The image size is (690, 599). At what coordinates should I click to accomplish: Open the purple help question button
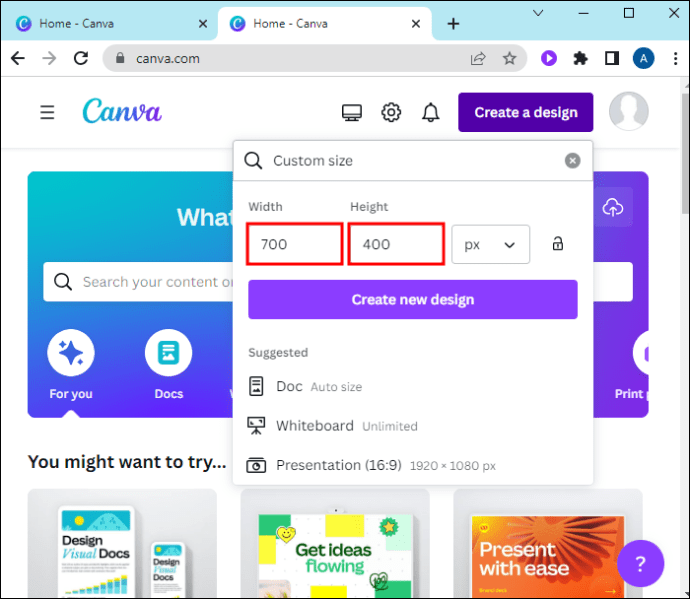click(x=640, y=563)
